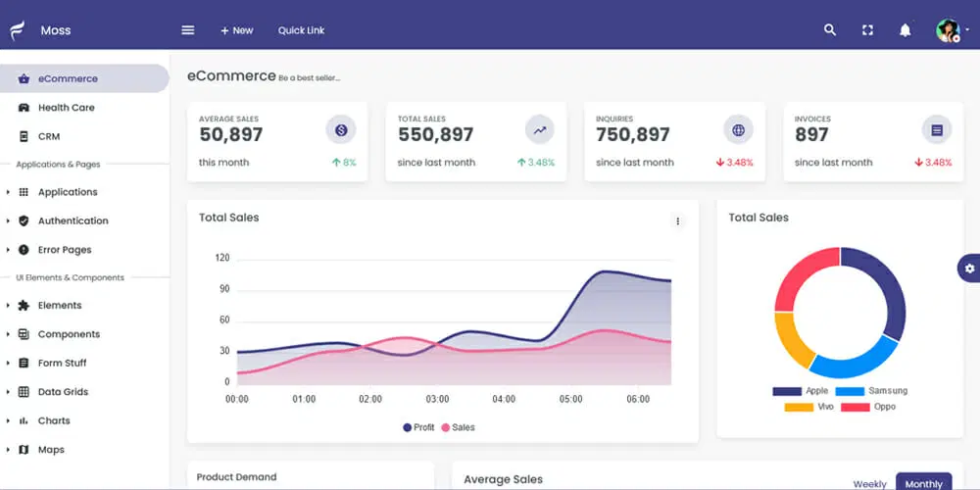Click the 50,897 Average Sales value

click(x=230, y=134)
